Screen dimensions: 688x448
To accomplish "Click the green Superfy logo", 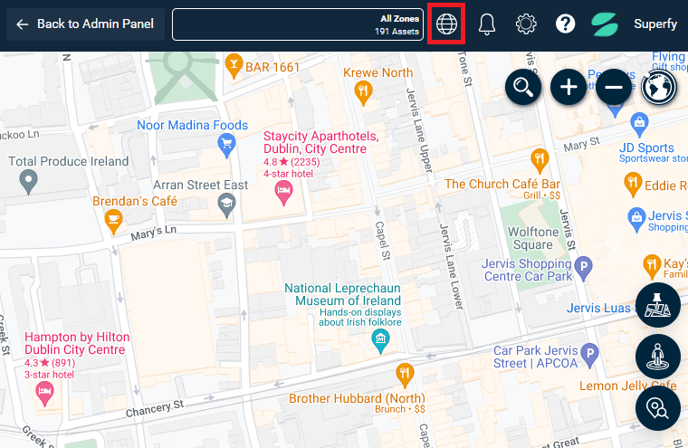I will pyautogui.click(x=605, y=24).
